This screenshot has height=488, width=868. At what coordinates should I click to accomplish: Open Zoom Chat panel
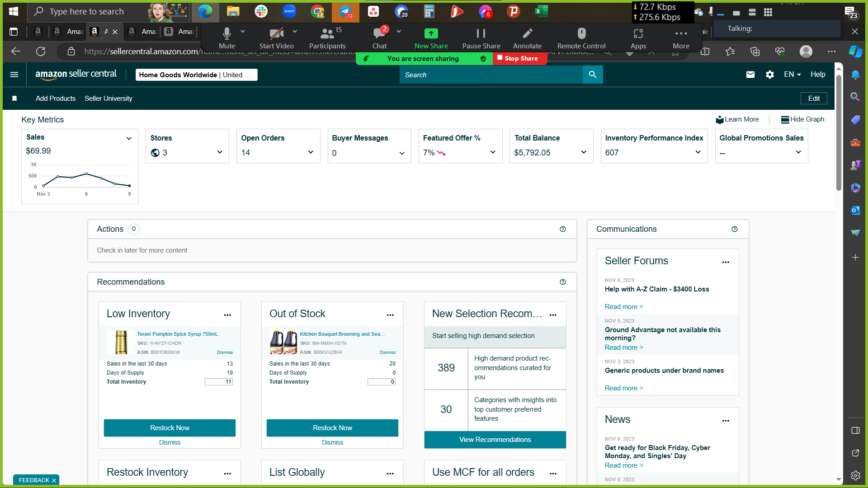[x=379, y=38]
